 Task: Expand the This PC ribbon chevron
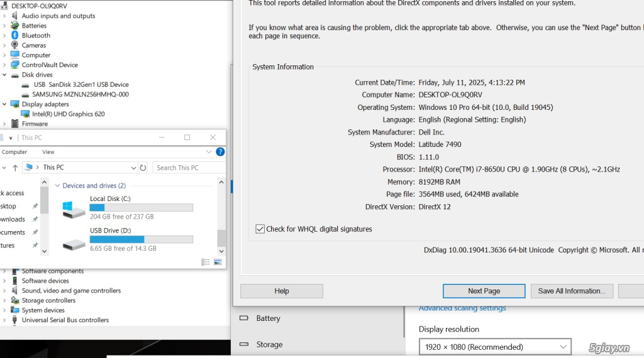coord(209,152)
